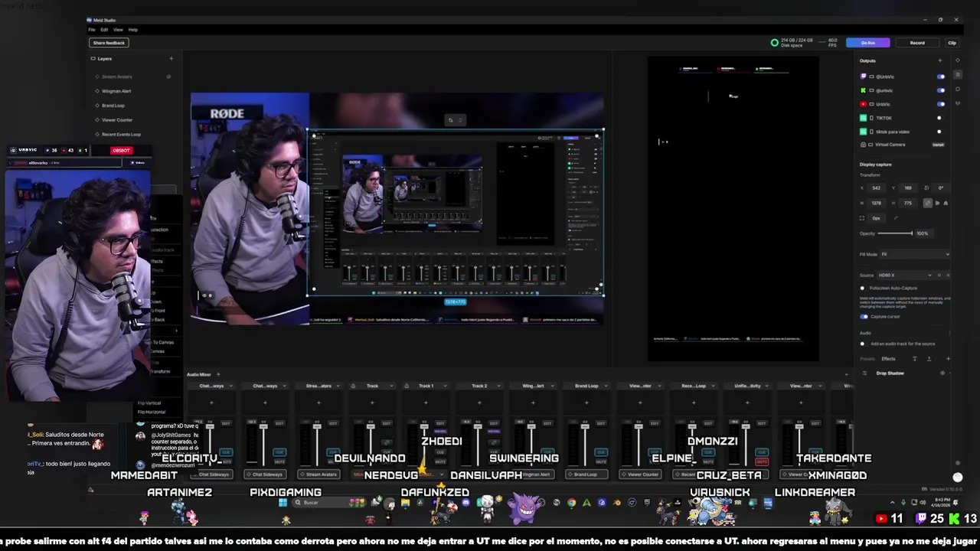Click the Share feedback button

(109, 43)
